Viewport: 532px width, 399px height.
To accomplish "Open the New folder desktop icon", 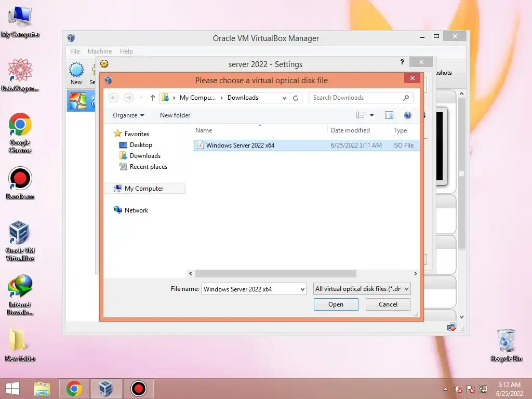I will coord(20,345).
